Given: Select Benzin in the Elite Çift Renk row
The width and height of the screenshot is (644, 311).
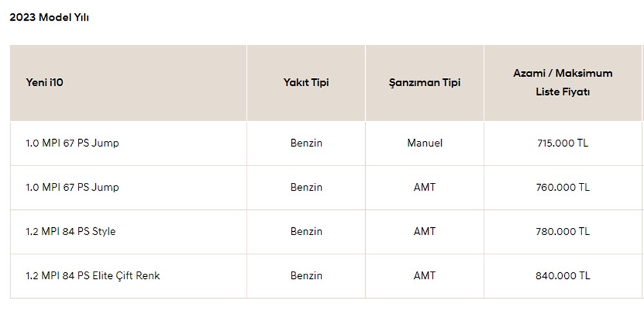Looking at the screenshot, I should click(x=306, y=276).
